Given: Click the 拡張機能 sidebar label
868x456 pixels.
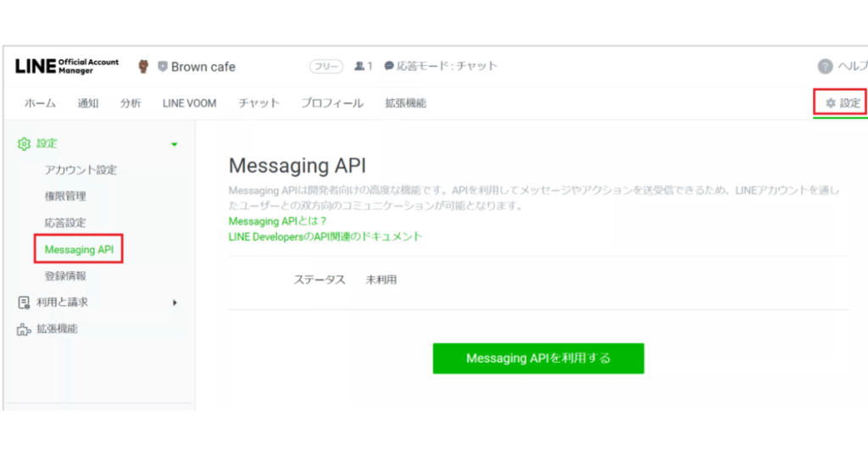Looking at the screenshot, I should [57, 329].
